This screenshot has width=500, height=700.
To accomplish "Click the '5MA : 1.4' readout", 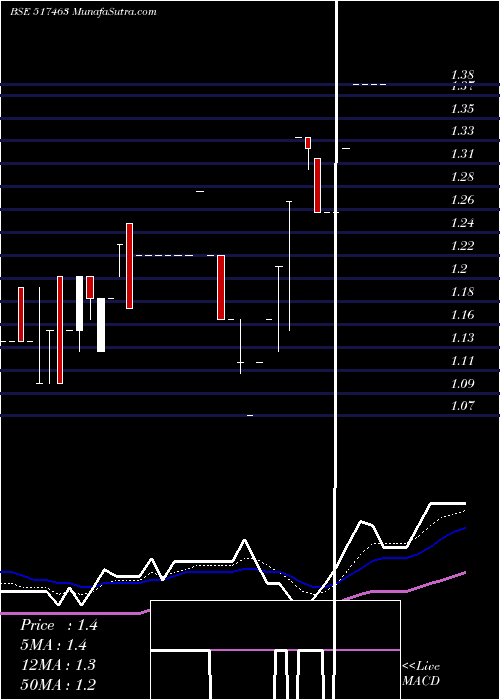I will pyautogui.click(x=53, y=645).
